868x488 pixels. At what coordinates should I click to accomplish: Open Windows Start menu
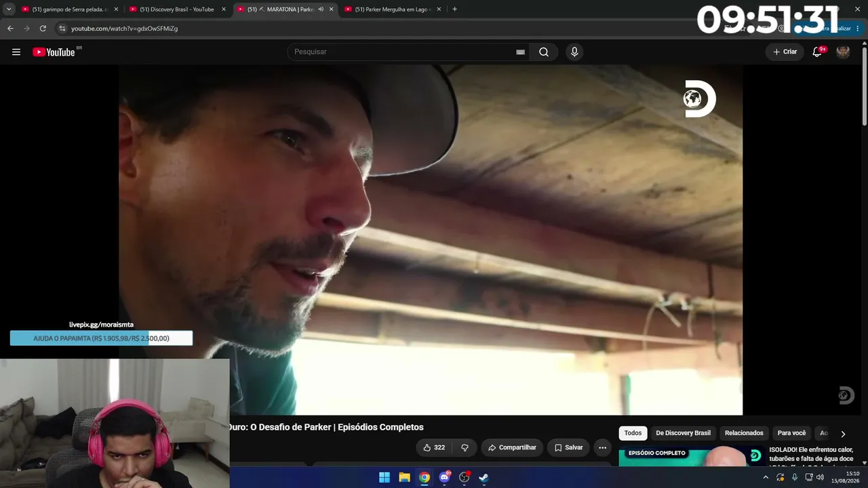point(384,477)
